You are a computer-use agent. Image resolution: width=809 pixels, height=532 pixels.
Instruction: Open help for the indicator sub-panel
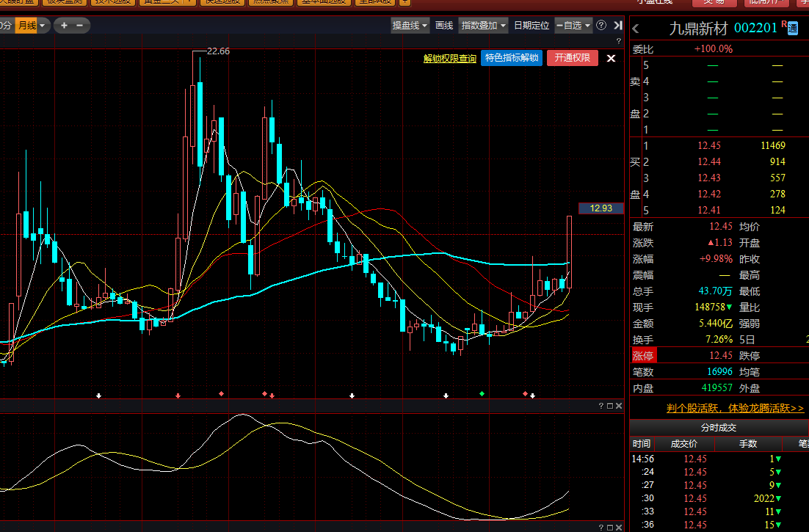tap(601, 406)
